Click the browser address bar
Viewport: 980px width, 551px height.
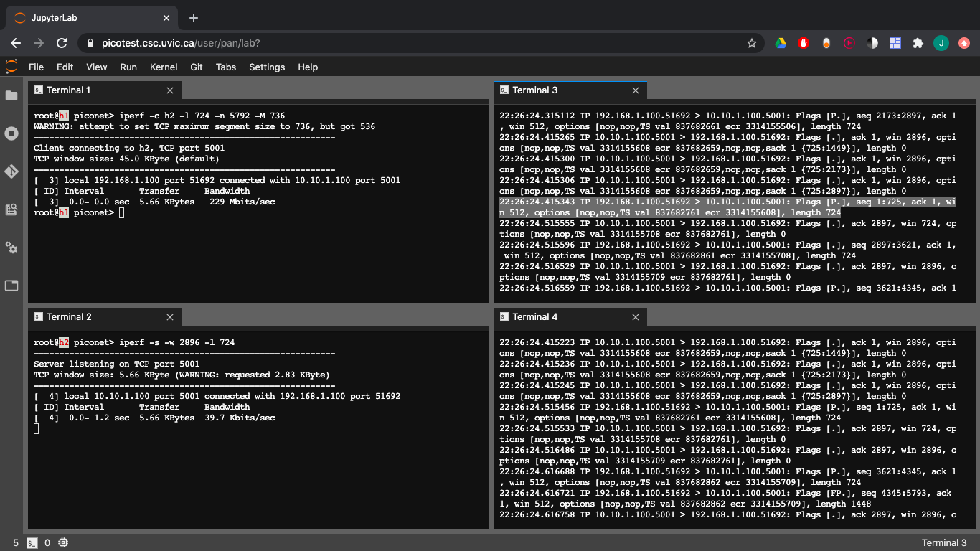pos(416,43)
